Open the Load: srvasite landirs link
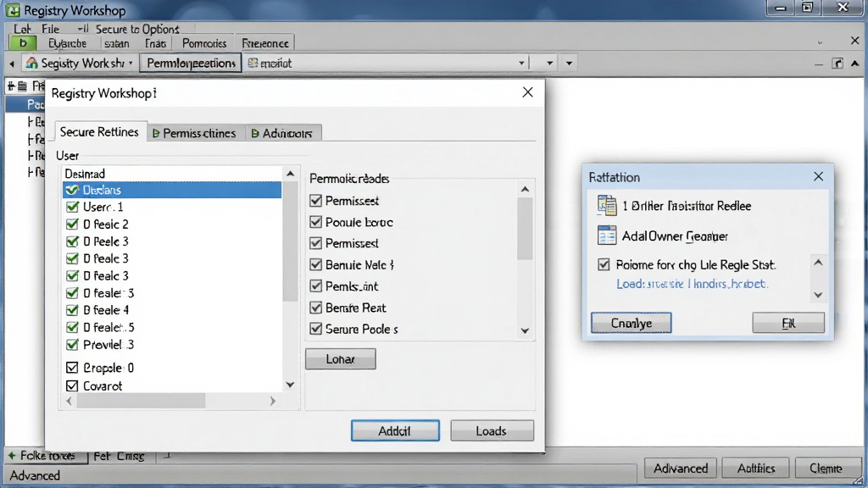Screen dimensions: 868x488 pyautogui.click(x=692, y=284)
